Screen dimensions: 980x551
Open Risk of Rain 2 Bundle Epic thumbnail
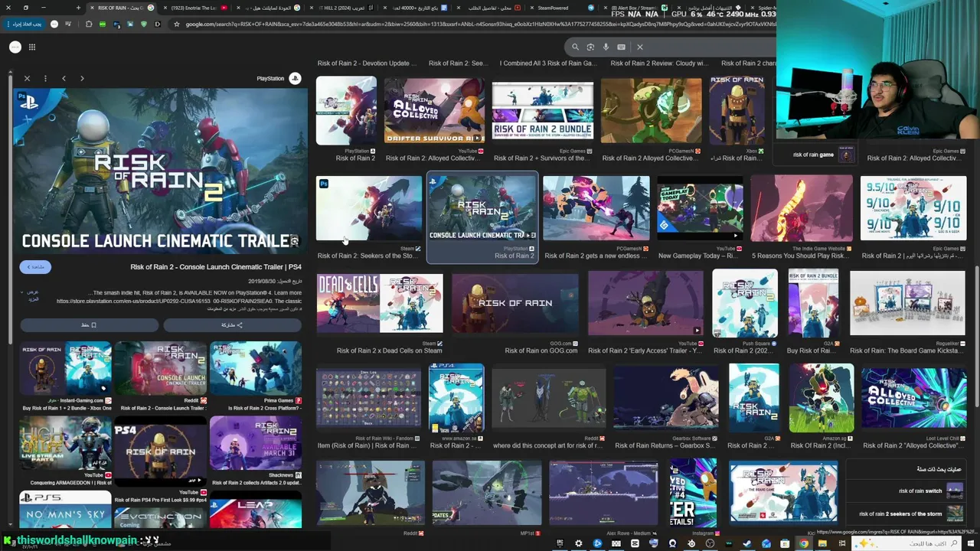point(543,112)
